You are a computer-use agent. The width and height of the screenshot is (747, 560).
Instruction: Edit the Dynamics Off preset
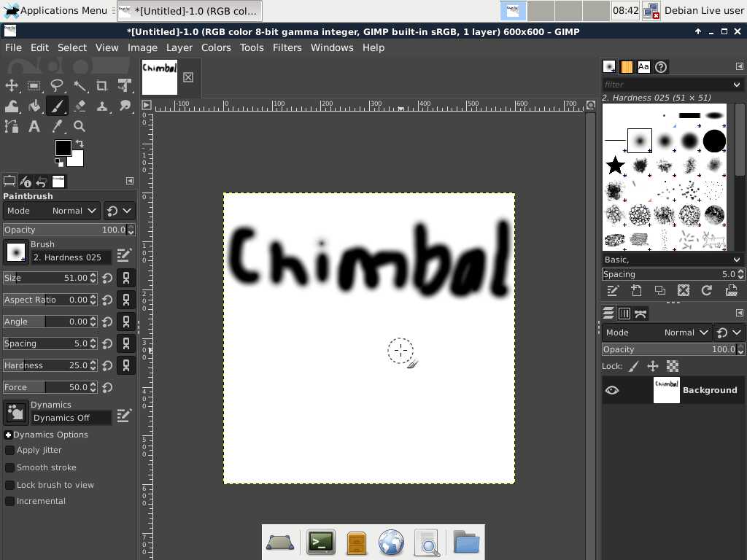pyautogui.click(x=124, y=415)
